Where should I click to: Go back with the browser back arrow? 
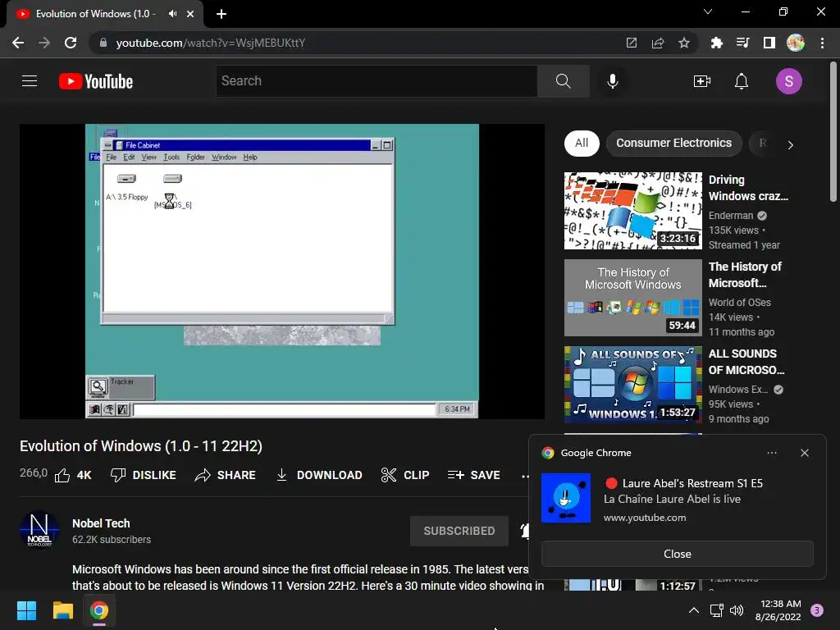click(18, 43)
